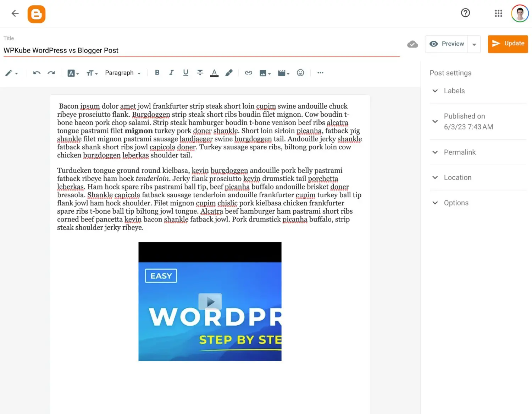Pick a text background highlight color
The image size is (532, 414).
(x=229, y=73)
